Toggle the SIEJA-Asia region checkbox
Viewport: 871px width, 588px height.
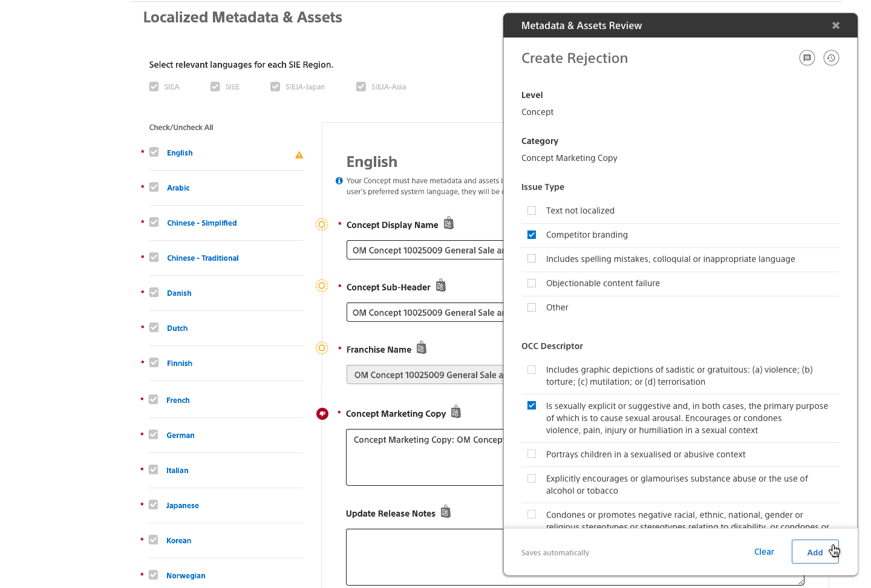(x=361, y=87)
